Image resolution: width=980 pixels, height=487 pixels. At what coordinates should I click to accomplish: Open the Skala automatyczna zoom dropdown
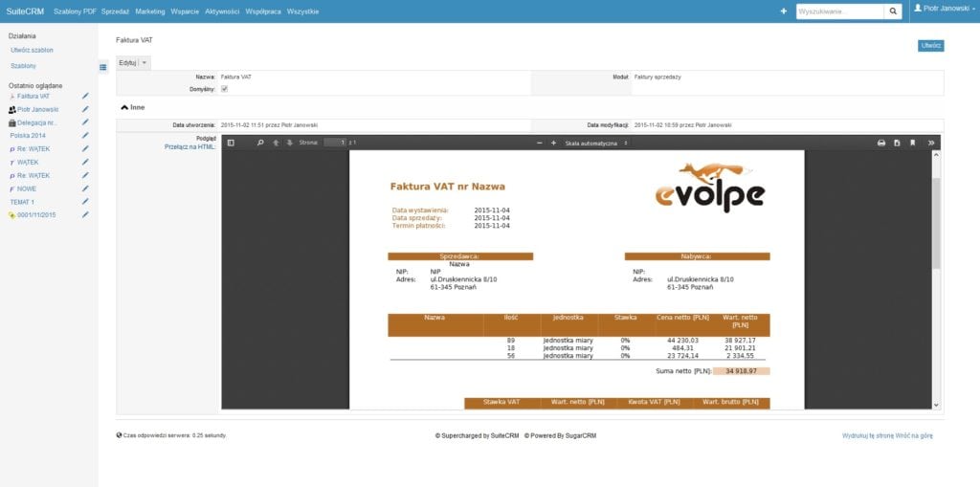click(596, 143)
